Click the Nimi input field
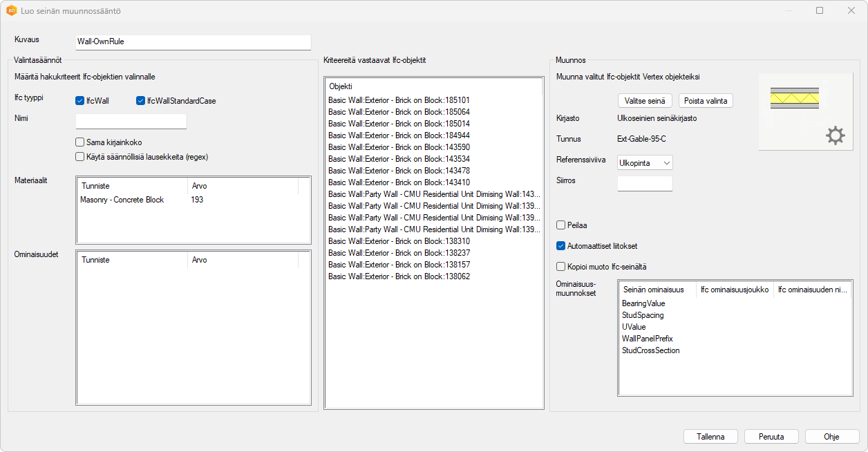The image size is (868, 452). tap(131, 122)
